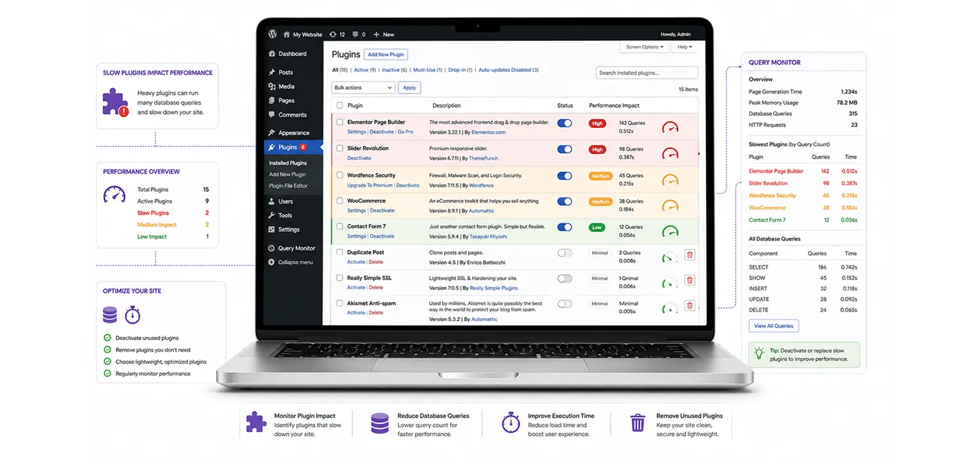Viewport: 980px width, 461px height.
Task: Click the Settings sidebar icon
Action: 272,230
